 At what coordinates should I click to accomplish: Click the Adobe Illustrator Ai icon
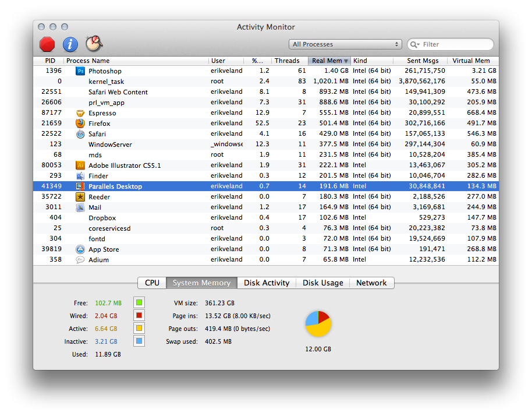coord(80,165)
